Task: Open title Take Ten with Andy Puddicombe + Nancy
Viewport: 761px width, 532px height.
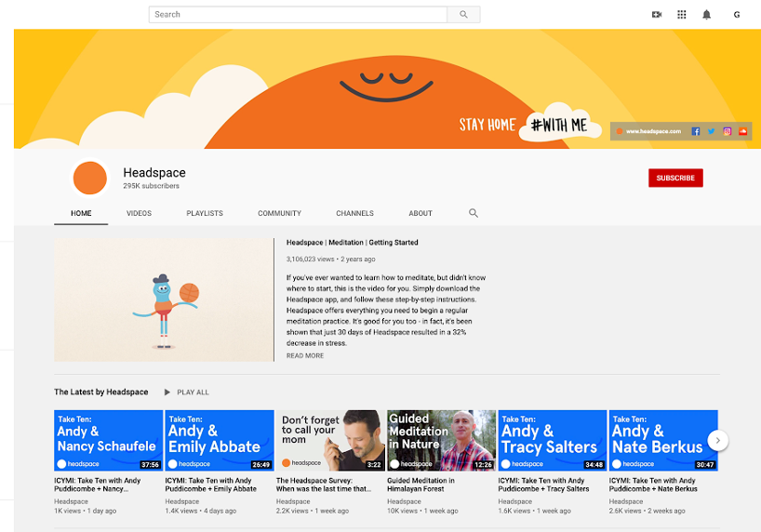Action: pos(97,485)
